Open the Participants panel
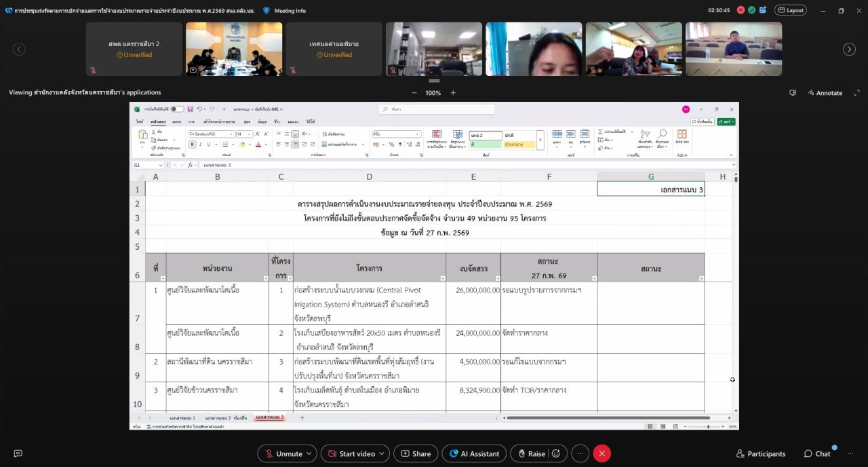 pos(761,453)
